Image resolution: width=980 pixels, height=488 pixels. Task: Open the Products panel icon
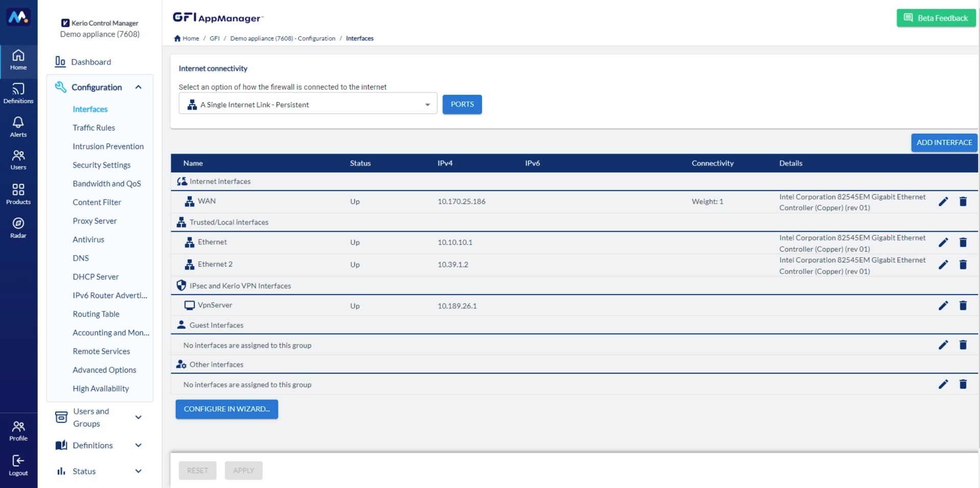pyautogui.click(x=18, y=193)
